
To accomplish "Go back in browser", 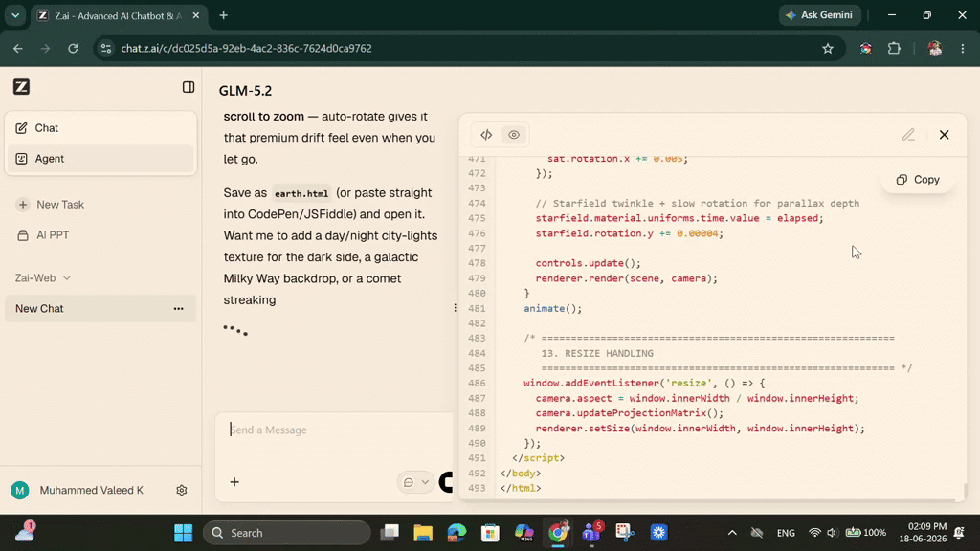I will pyautogui.click(x=17, y=48).
